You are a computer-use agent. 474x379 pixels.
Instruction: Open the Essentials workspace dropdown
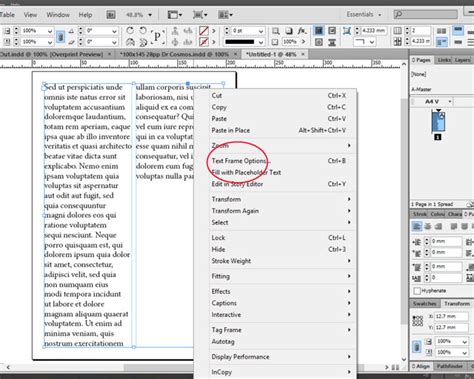tap(364, 14)
